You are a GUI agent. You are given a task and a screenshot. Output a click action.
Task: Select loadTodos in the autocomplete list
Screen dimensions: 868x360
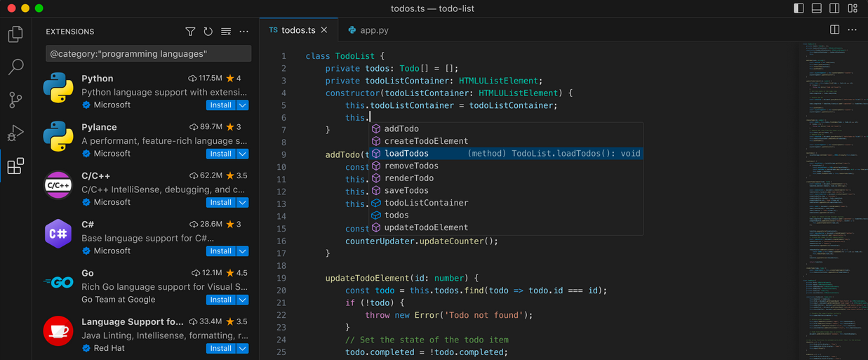coord(406,154)
